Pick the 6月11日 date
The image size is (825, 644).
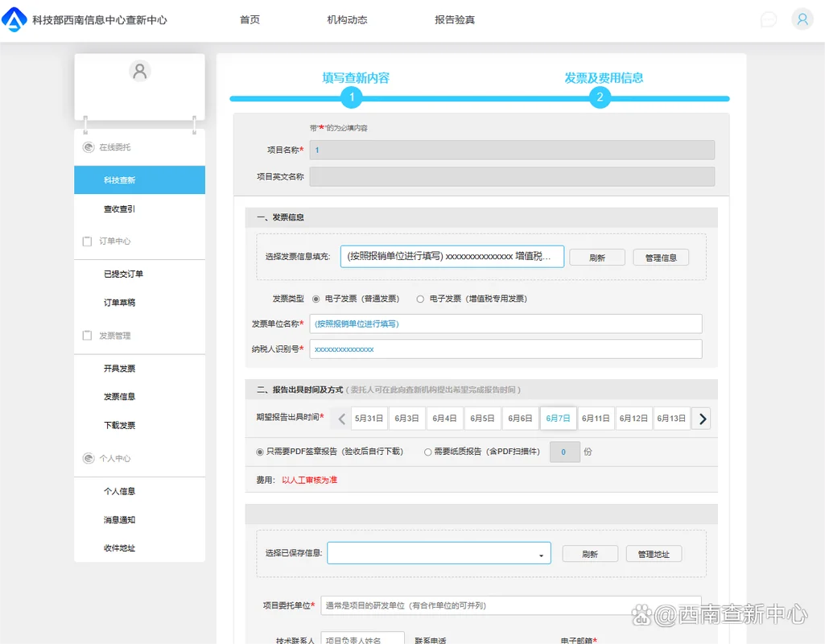[596, 419]
